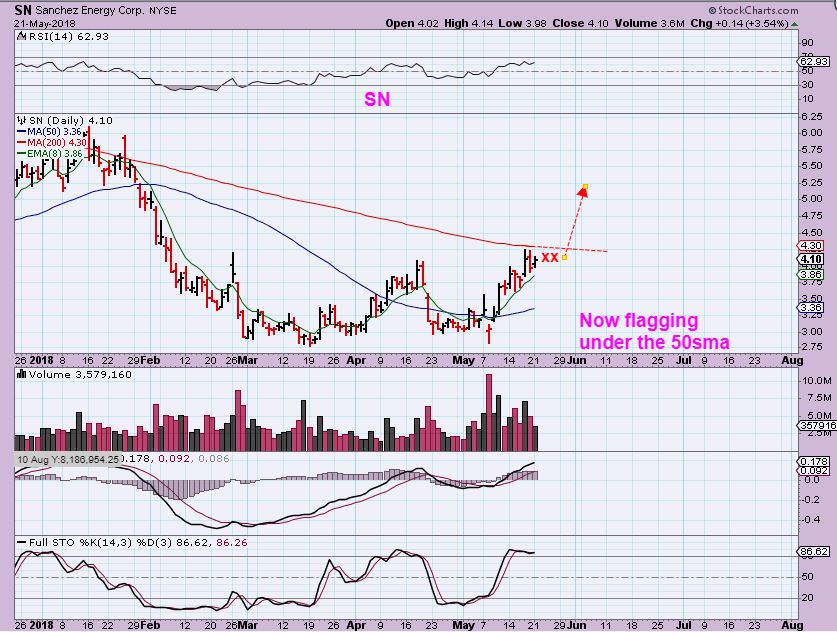Click the 62.93 value tag on RSI axis
The width and height of the screenshot is (837, 632).
[x=815, y=62]
